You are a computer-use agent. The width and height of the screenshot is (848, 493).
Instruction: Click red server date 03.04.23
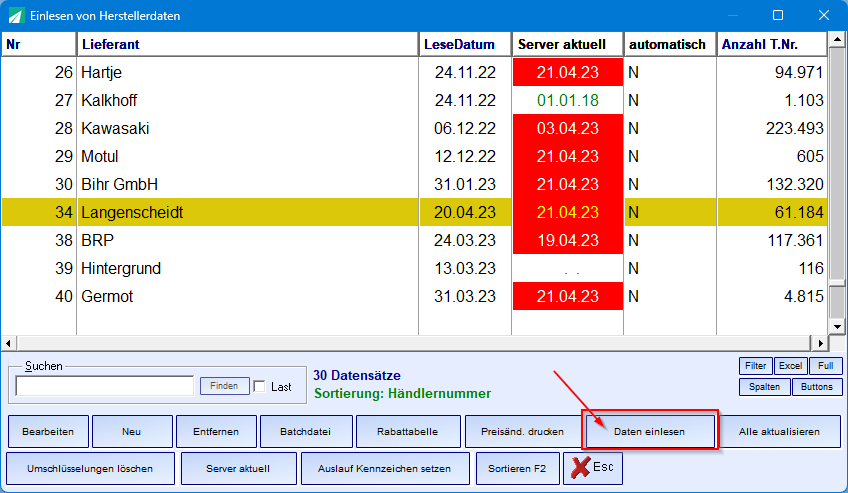568,129
